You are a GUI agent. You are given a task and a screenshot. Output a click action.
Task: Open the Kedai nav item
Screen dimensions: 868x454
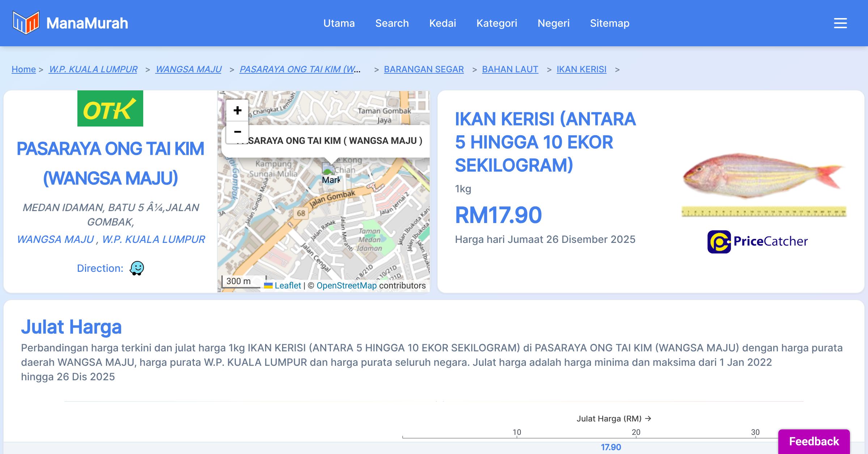(x=442, y=23)
